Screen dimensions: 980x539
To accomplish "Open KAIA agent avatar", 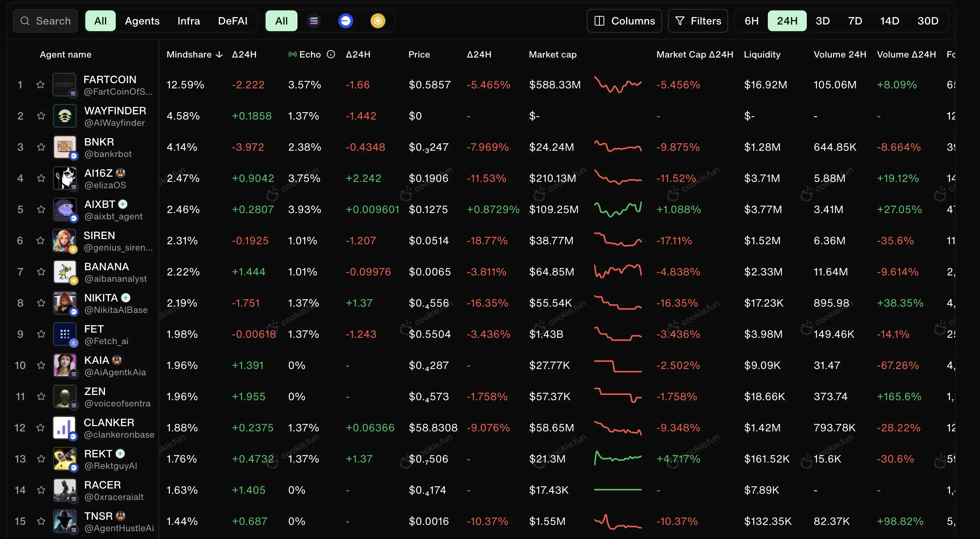I will pyautogui.click(x=65, y=365).
